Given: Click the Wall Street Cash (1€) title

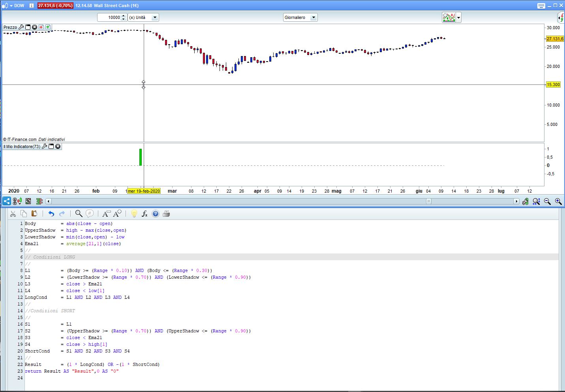Looking at the screenshot, I should (116, 6).
